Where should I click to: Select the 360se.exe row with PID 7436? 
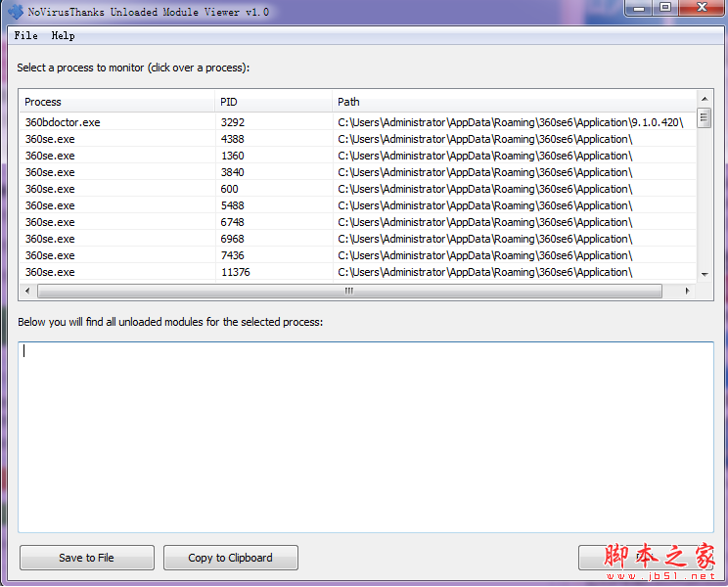357,255
